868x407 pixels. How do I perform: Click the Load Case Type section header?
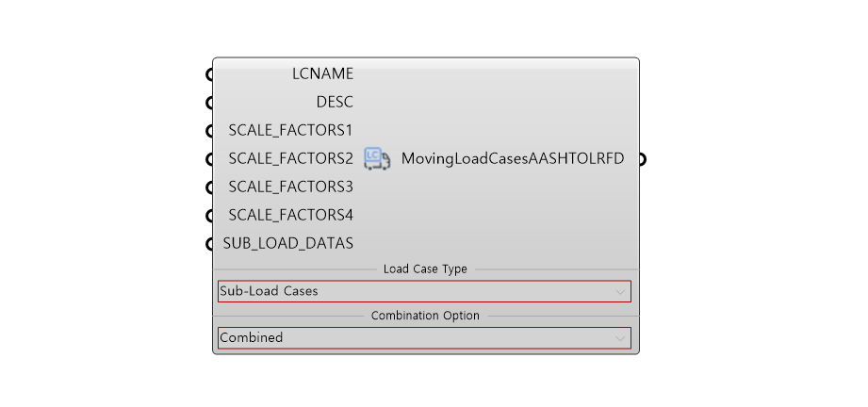[x=425, y=269]
